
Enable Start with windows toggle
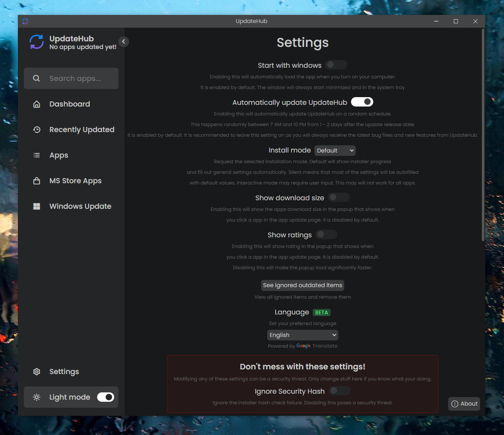tap(336, 65)
